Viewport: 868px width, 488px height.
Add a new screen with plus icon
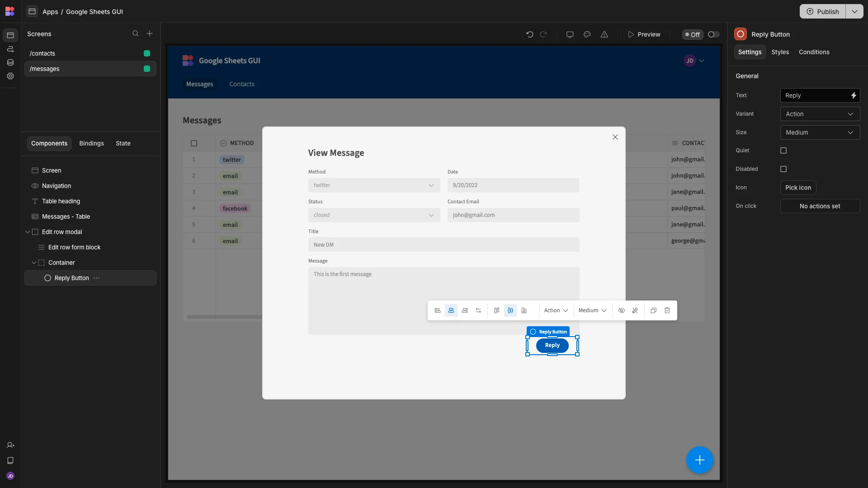(150, 34)
